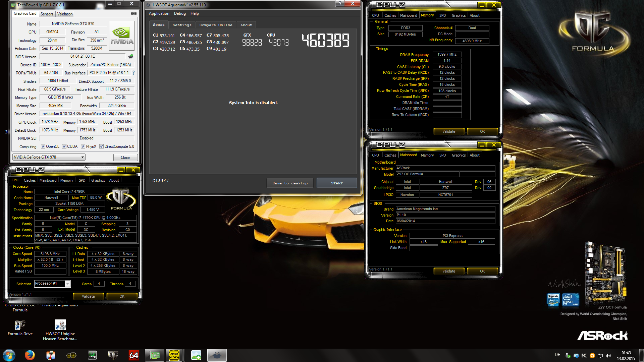Click Validate in CPU-Z Mainboard window
This screenshot has height=362, width=644.
pyautogui.click(x=449, y=271)
